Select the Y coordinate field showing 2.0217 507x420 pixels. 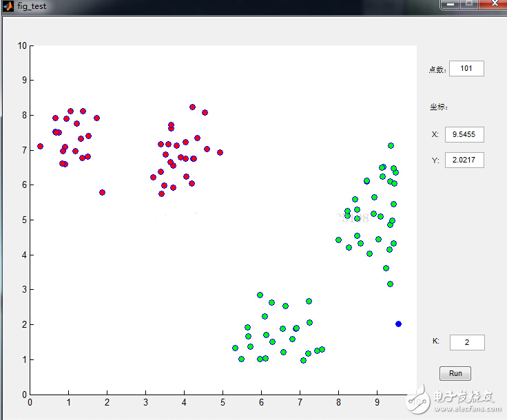point(464,160)
